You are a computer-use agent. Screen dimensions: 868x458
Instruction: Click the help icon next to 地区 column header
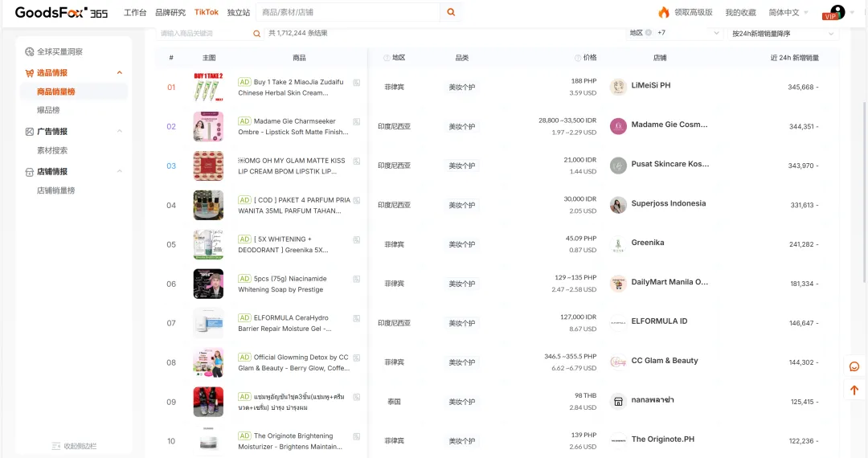387,58
